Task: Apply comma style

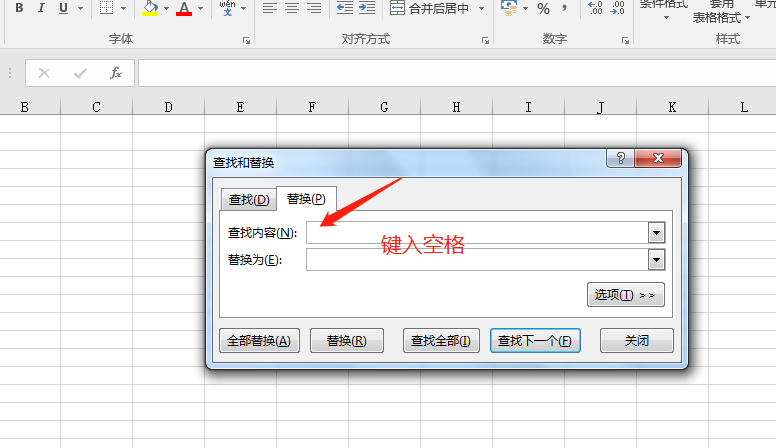Action: (564, 8)
